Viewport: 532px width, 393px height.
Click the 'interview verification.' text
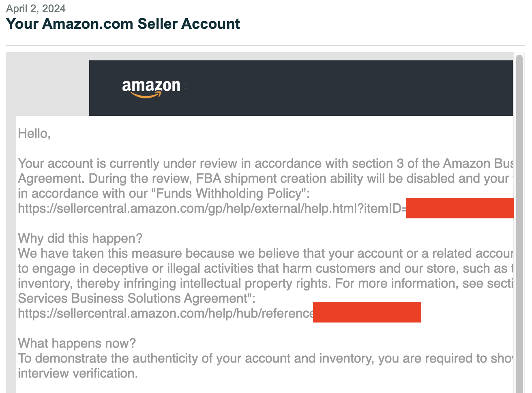coord(78,373)
